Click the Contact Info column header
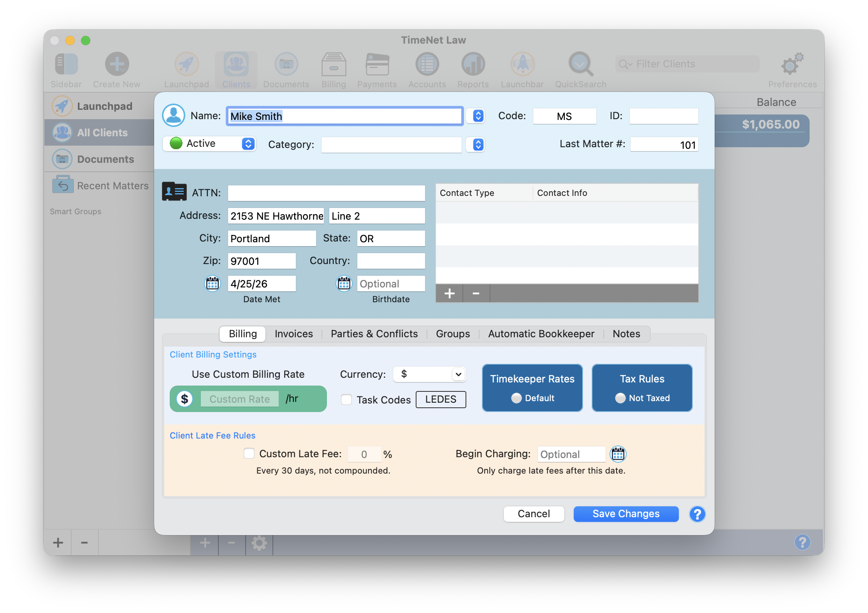The image size is (868, 613). (x=615, y=193)
